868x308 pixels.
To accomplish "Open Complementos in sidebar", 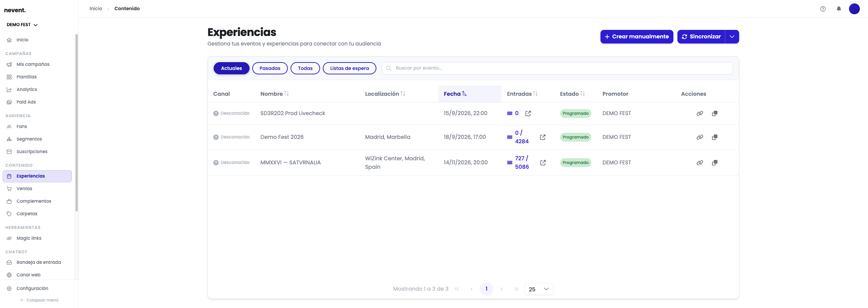I will (x=37, y=201).
